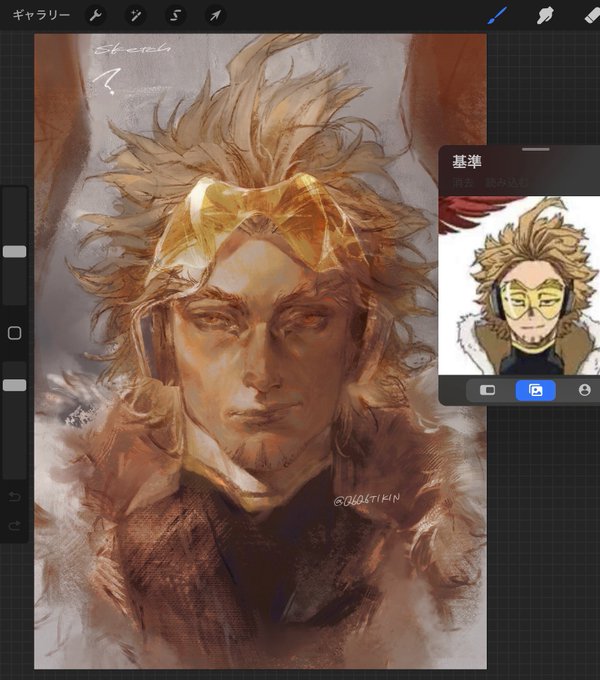Switch Reference panel to Canvas tab

pos(487,390)
